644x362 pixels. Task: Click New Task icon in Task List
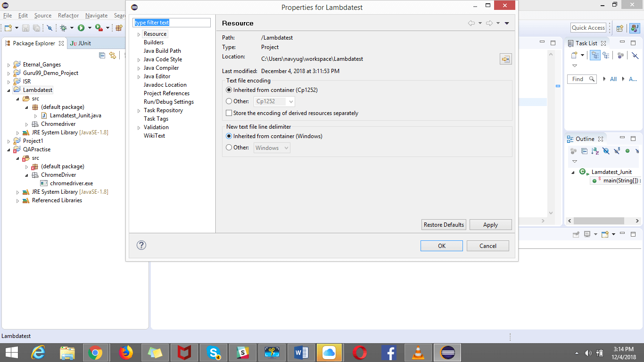[x=574, y=55]
